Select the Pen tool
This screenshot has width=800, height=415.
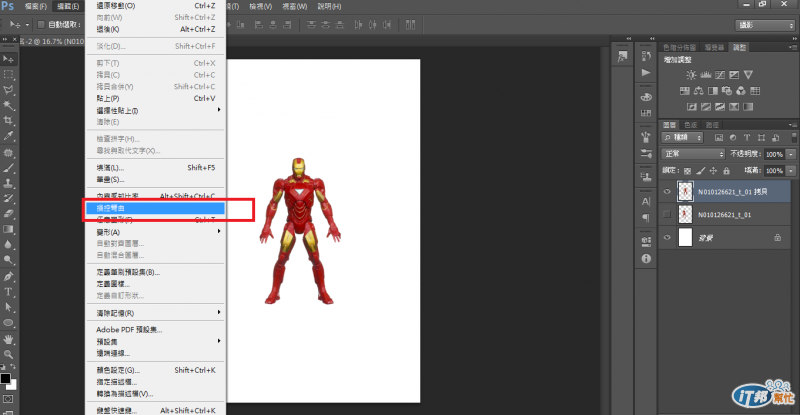8,276
